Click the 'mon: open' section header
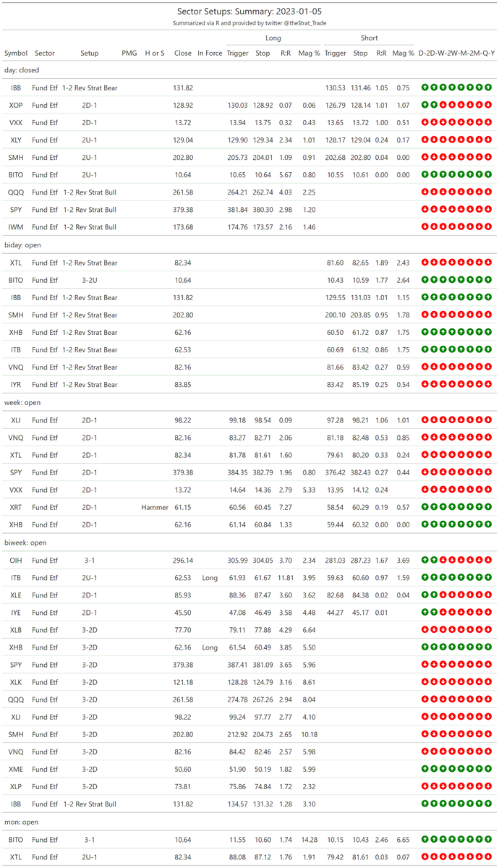Screen dimensions: 499x868 click(21, 822)
